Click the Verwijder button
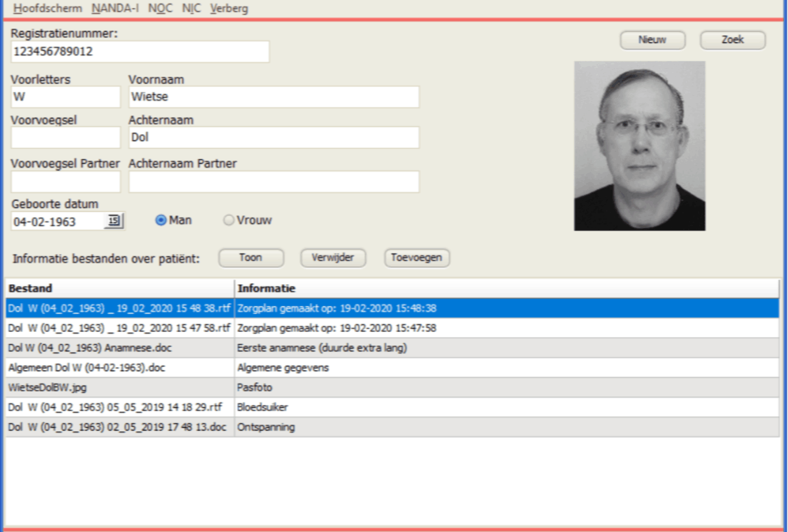Viewport: 788px width, 532px height. click(x=333, y=258)
